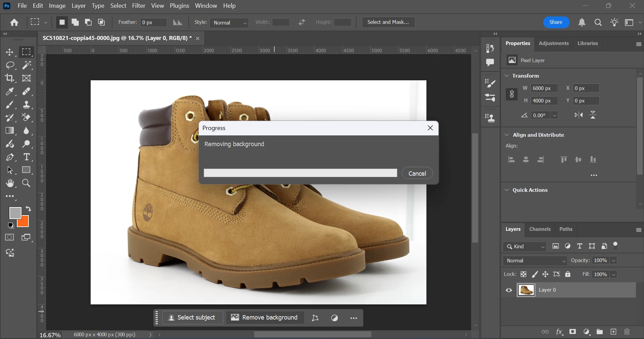Switch to the Adjustments tab
Image resolution: width=644 pixels, height=339 pixels.
coord(554,43)
